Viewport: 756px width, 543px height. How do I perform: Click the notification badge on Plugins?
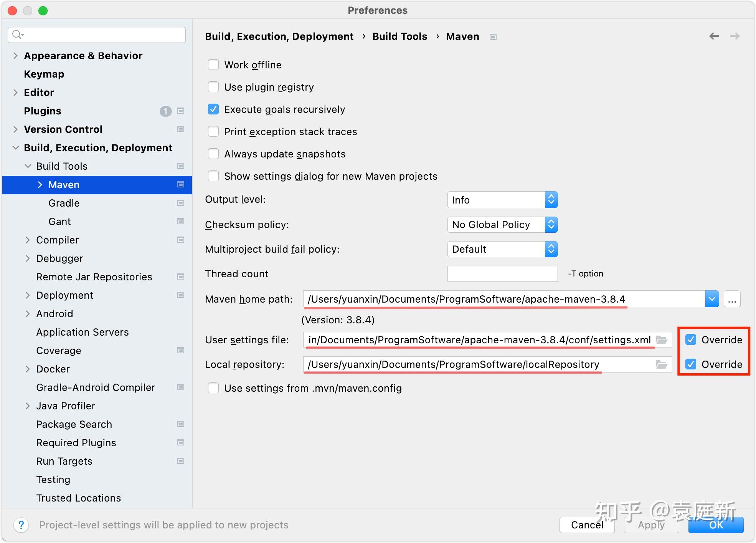coord(165,111)
